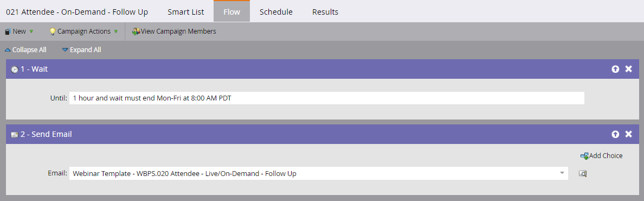Expand All flow steps
644x201 pixels.
(81, 50)
